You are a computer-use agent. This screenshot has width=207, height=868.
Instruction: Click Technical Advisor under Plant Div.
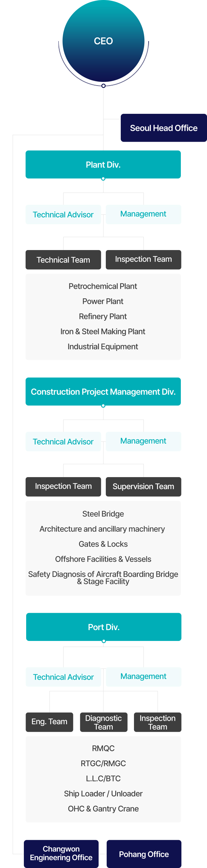pyautogui.click(x=63, y=215)
